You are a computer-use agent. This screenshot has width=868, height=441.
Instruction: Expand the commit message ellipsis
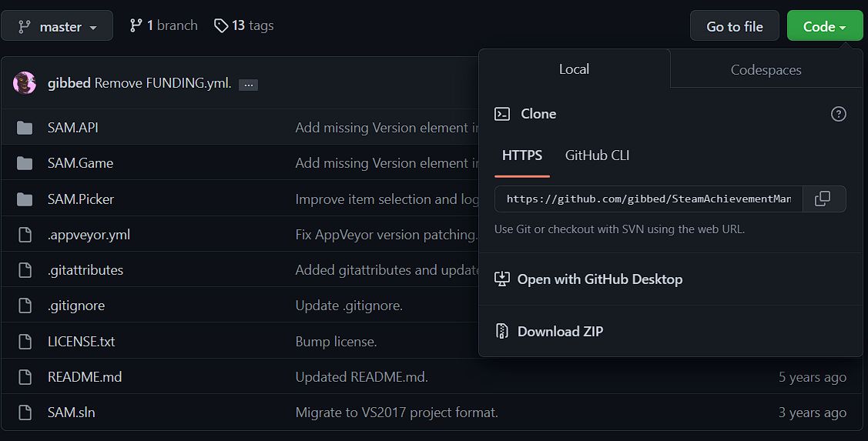click(x=248, y=85)
